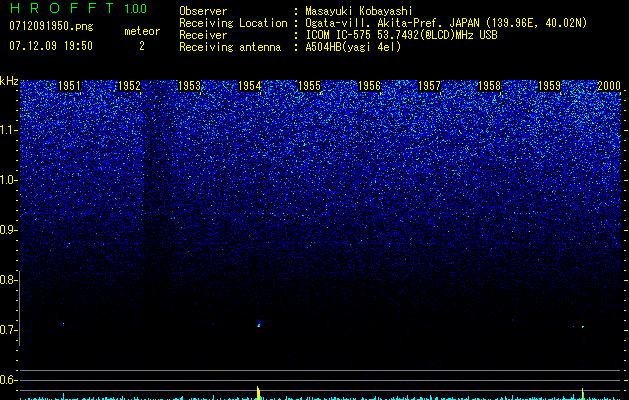Click the meteor label
The image size is (629, 400).
pos(142,31)
